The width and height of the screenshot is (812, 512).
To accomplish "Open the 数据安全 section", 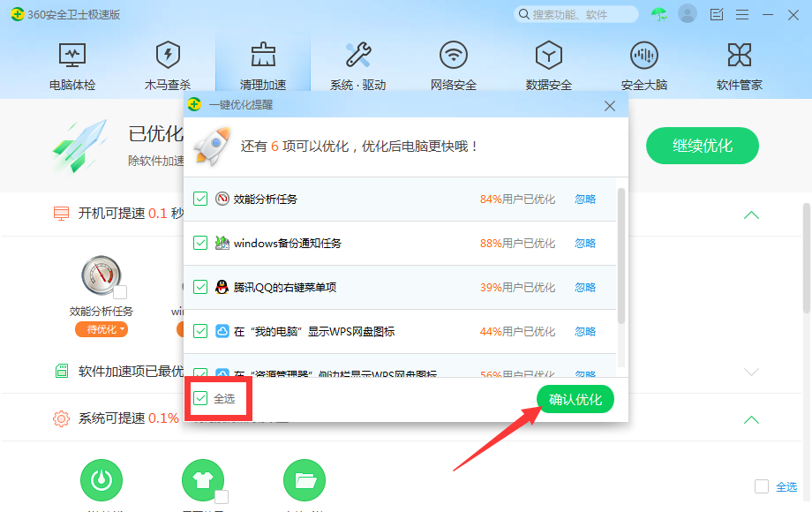I will pos(548,67).
